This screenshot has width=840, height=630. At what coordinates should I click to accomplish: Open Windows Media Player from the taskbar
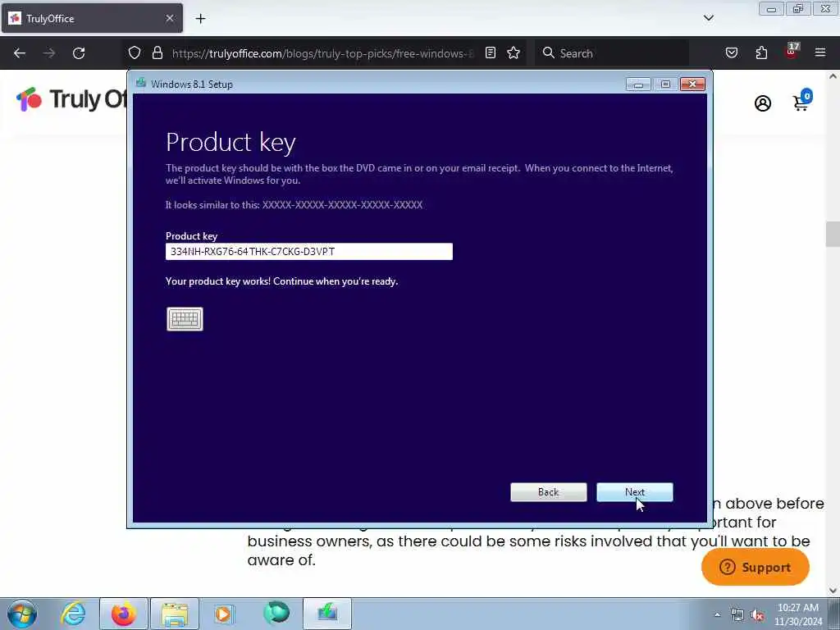[224, 614]
